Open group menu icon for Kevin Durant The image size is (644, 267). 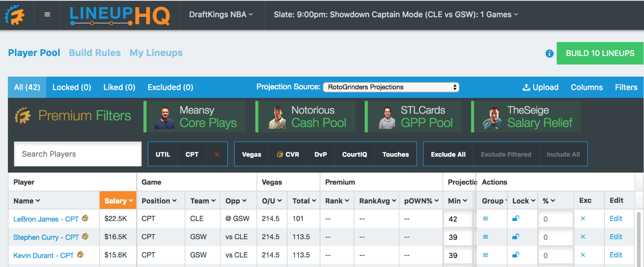485,255
